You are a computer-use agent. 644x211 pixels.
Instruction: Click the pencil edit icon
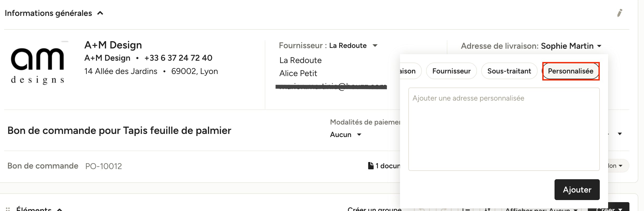click(x=620, y=13)
